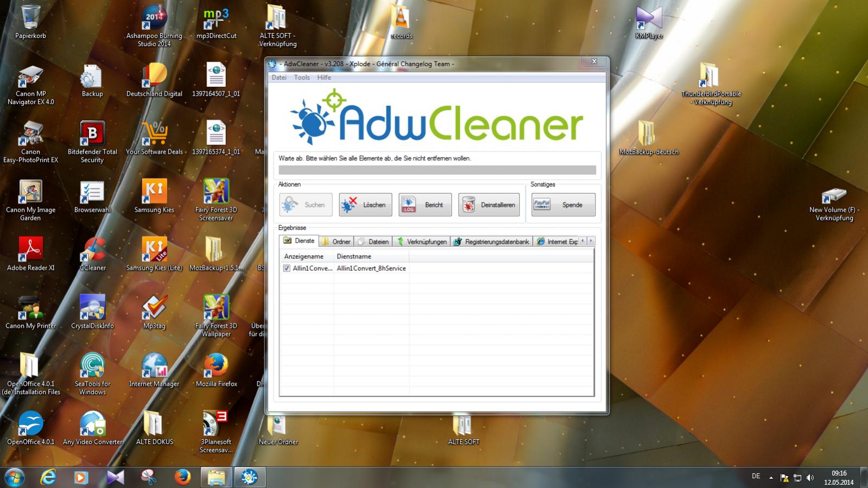Viewport: 868px width, 488px height.
Task: Click the Dienstname column header
Action: [x=371, y=256]
